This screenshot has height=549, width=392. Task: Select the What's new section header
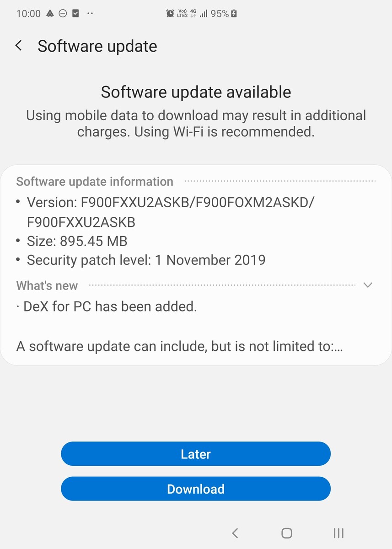click(x=47, y=285)
